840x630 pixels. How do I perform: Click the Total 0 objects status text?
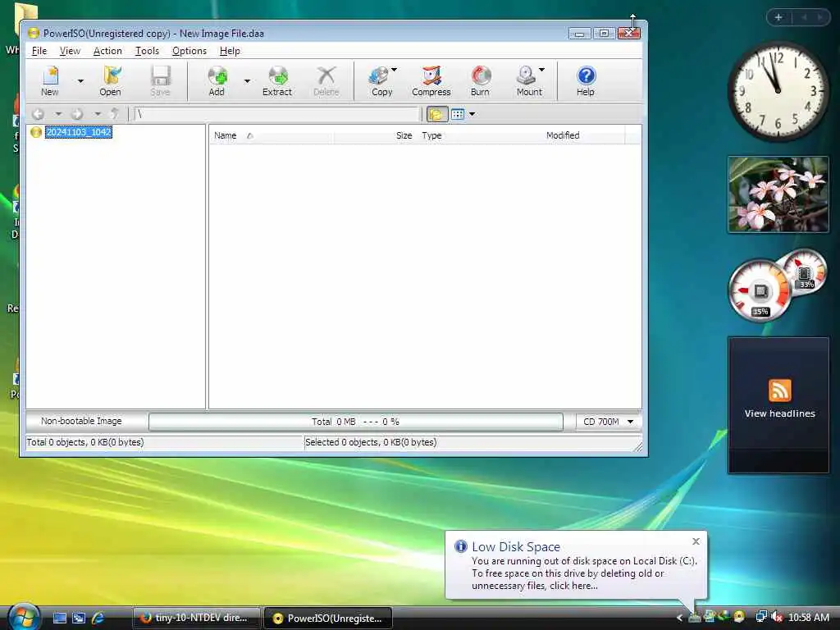click(85, 442)
